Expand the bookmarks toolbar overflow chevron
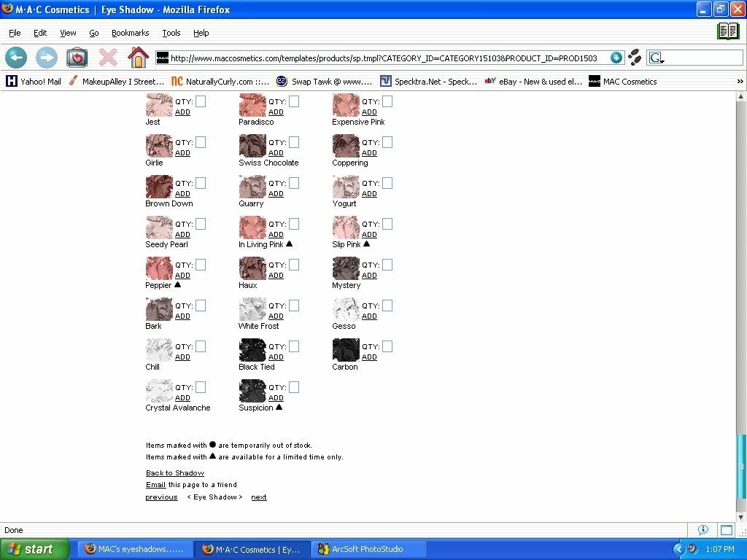Image resolution: width=747 pixels, height=560 pixels. (740, 82)
